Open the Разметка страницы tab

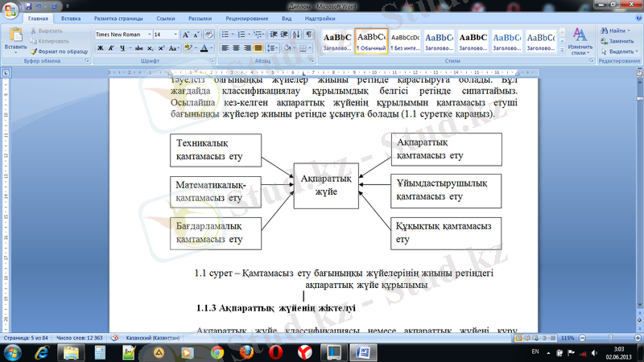tap(117, 17)
